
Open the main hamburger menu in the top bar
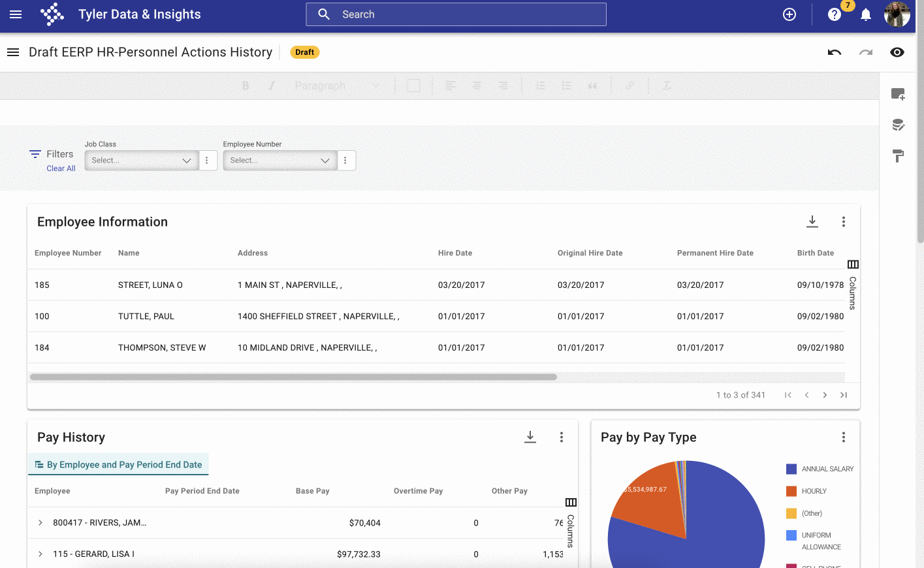point(16,14)
